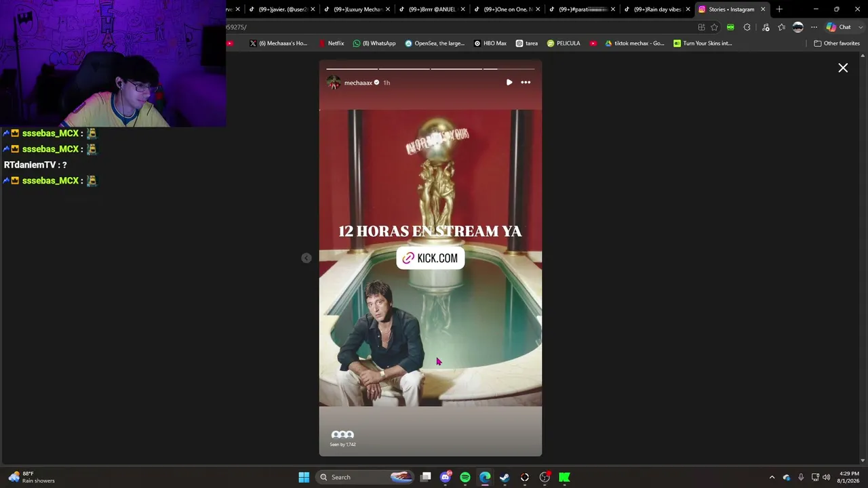Open the Turn Your Skins bookmark

[703, 43]
